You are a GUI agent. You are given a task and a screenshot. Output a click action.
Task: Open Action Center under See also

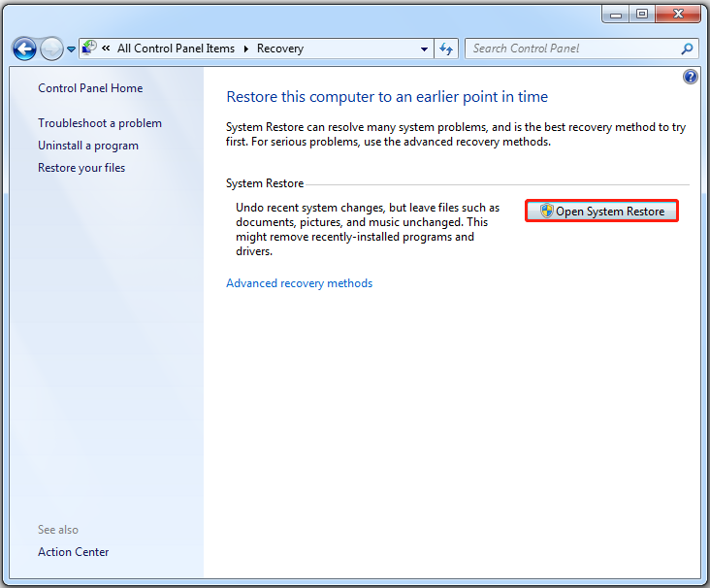[74, 552]
